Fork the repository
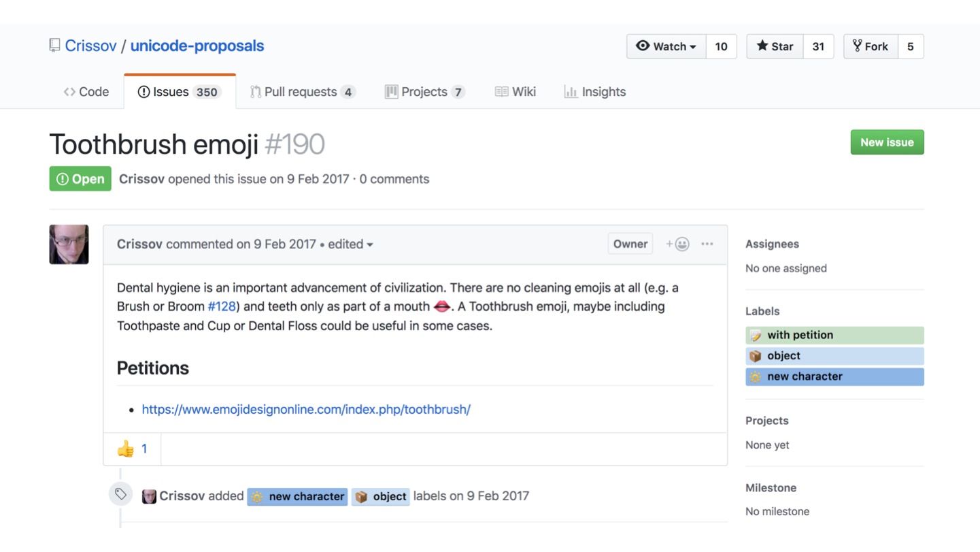Viewport: 980px width, 552px height. [871, 46]
